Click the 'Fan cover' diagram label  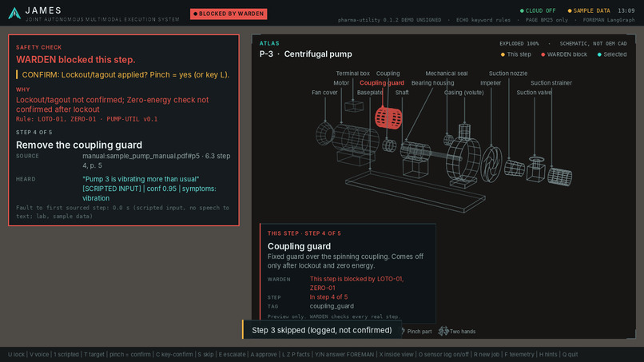(324, 93)
